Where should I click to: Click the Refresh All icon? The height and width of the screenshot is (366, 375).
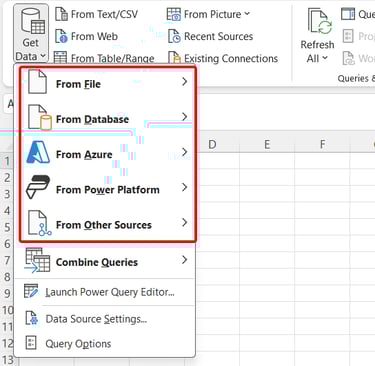320,22
